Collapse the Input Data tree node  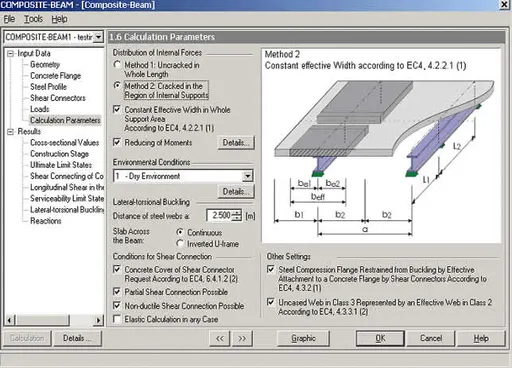tap(10, 53)
